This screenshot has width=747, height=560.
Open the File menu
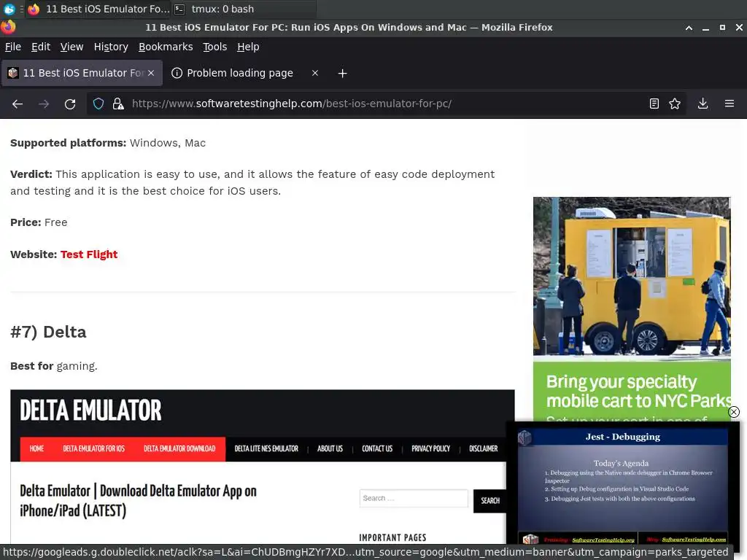point(13,47)
